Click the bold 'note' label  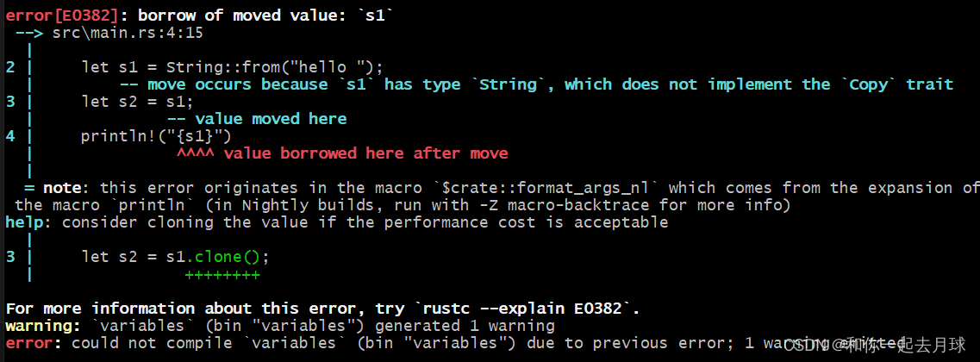click(62, 188)
